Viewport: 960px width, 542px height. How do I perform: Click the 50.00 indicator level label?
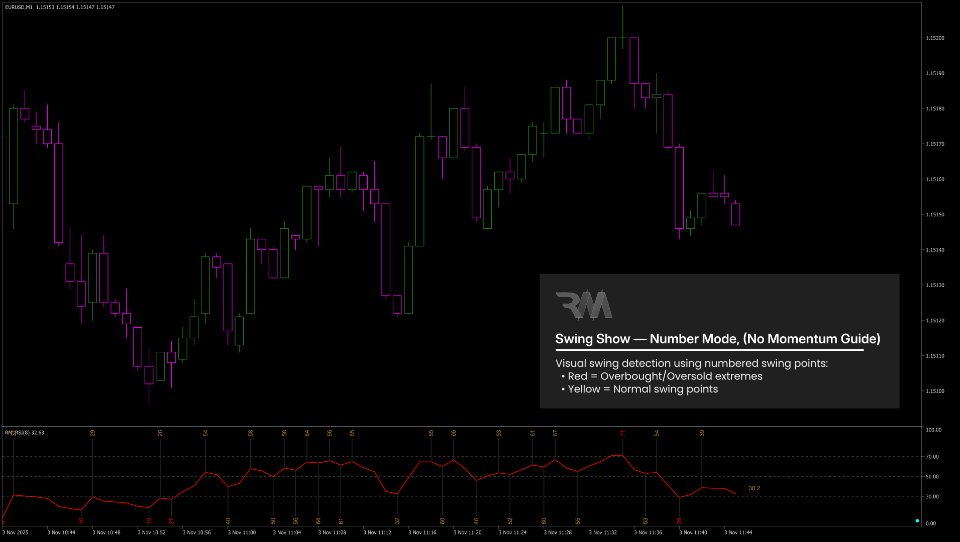(932, 476)
